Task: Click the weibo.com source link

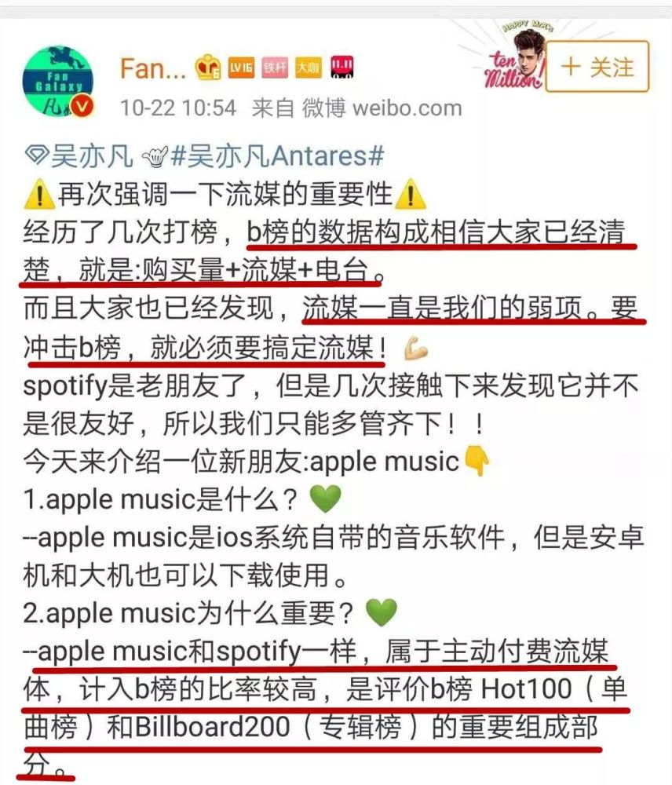Action: (x=407, y=108)
